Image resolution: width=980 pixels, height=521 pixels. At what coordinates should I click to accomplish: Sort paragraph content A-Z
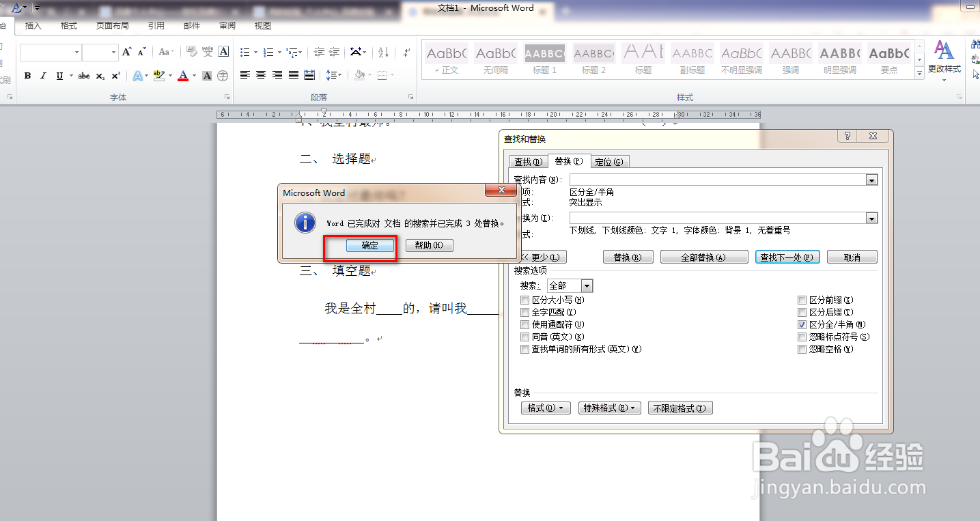tap(384, 52)
